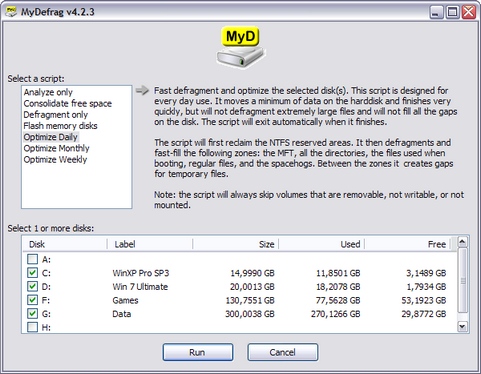Check the A: disk checkbox
The image size is (481, 374).
point(32,259)
